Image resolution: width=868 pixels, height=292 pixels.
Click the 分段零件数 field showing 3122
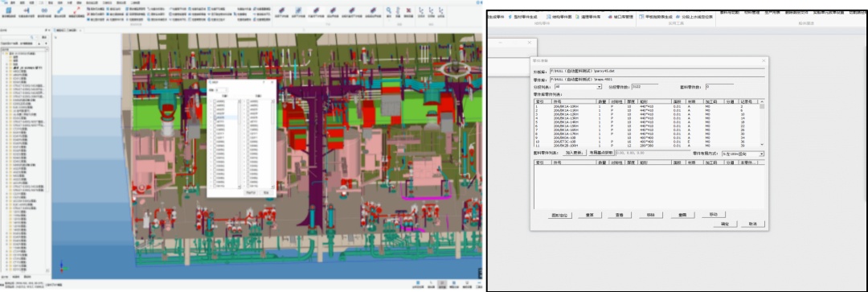[x=645, y=86]
